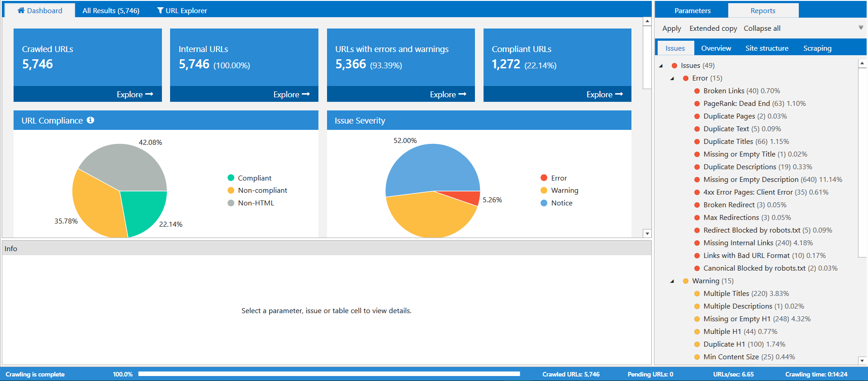
Task: Toggle Non-HTML series in legend
Action: tap(231, 203)
